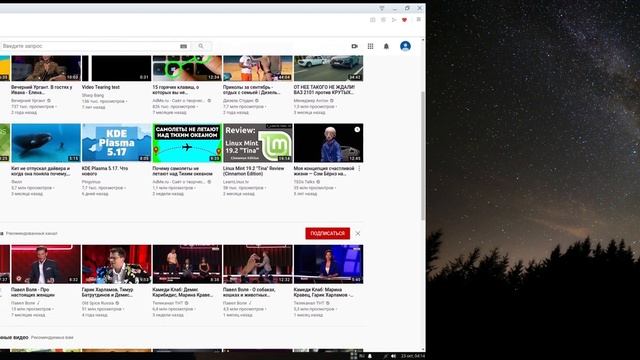Image resolution: width=640 pixels, height=360 pixels.
Task: Open Телеканал ТНТ channel under Демис Карибидис video
Action: 168,303
